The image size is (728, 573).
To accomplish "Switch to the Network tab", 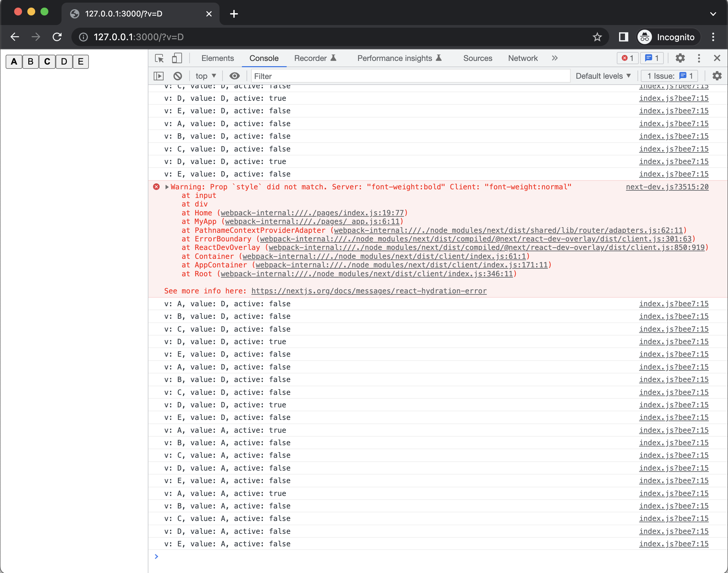I will coord(522,58).
